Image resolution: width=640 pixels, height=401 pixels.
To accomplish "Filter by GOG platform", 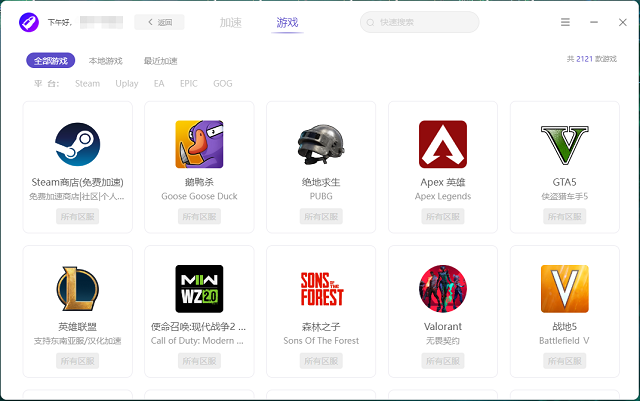I will [222, 83].
